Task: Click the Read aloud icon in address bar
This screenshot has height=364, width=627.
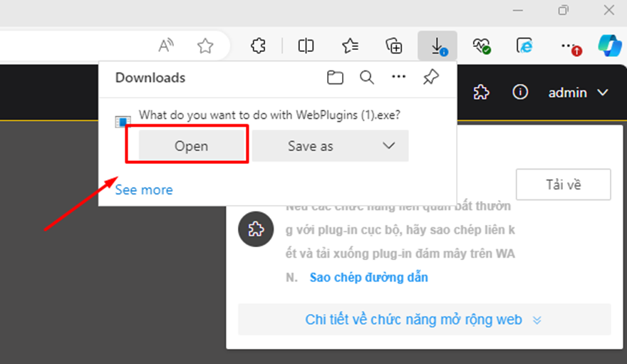Action: click(166, 46)
